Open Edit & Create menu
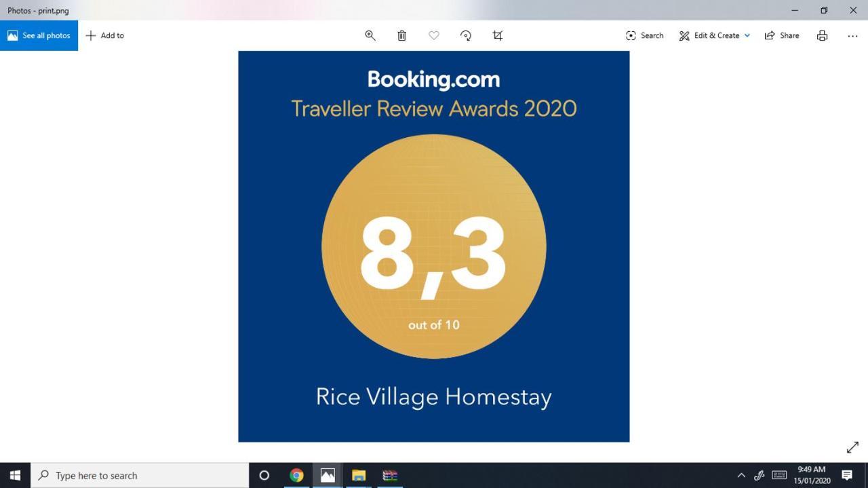Image resolution: width=868 pixels, height=488 pixels. pos(715,35)
